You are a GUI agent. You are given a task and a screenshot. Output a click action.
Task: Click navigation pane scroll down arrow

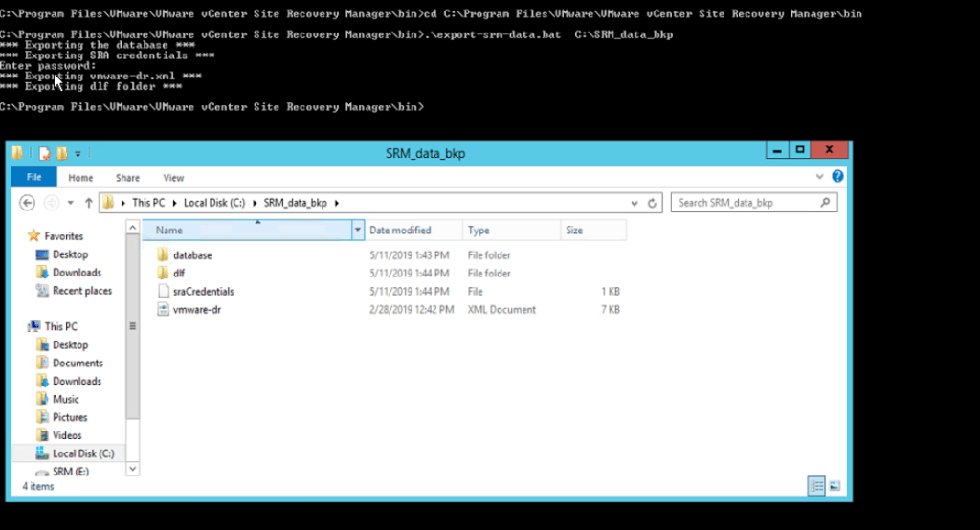(132, 469)
